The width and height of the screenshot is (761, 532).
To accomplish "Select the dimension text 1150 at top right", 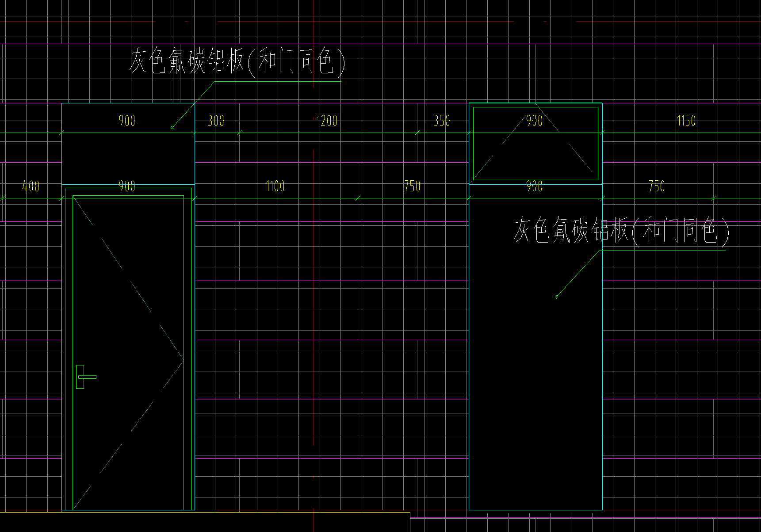I will click(x=686, y=120).
